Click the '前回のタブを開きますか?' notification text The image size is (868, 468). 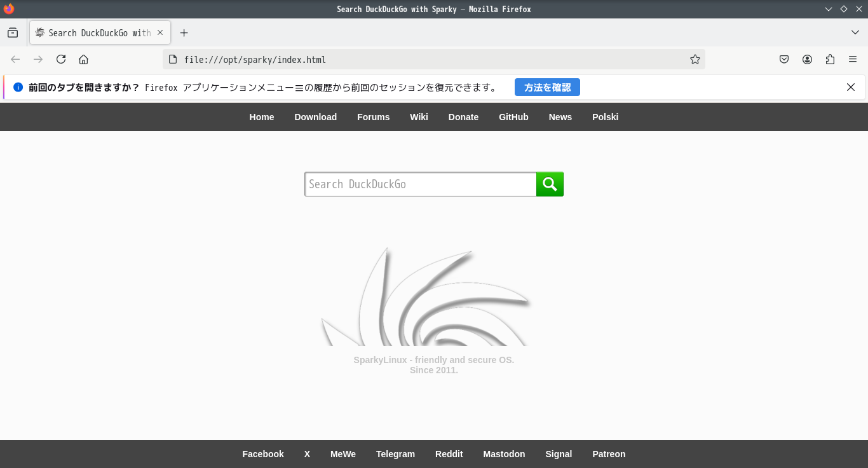[84, 87]
